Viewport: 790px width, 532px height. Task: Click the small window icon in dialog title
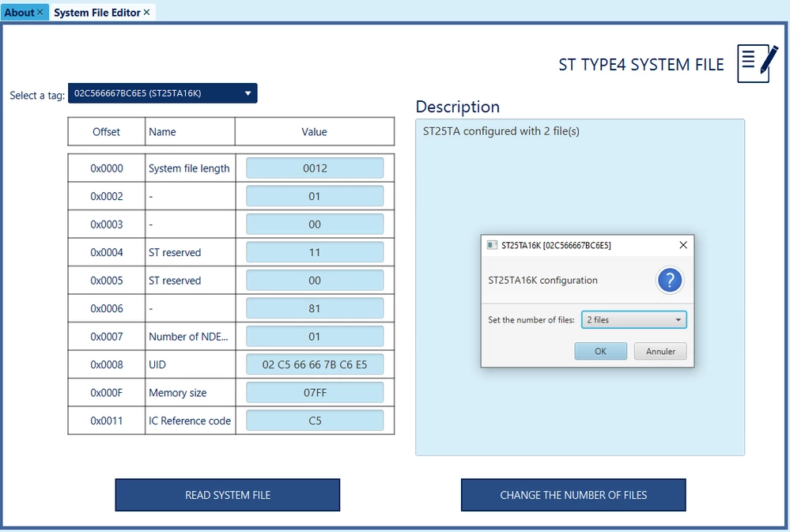click(x=492, y=245)
